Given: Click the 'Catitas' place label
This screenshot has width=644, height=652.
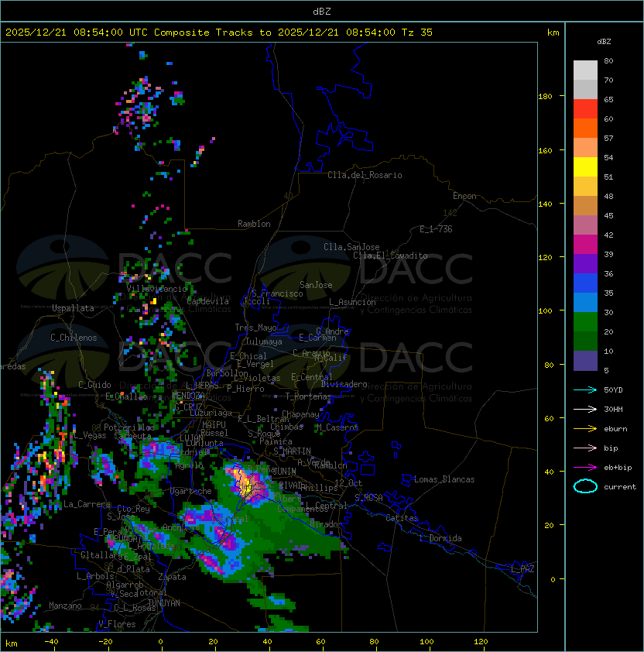Looking at the screenshot, I should click(x=402, y=518).
